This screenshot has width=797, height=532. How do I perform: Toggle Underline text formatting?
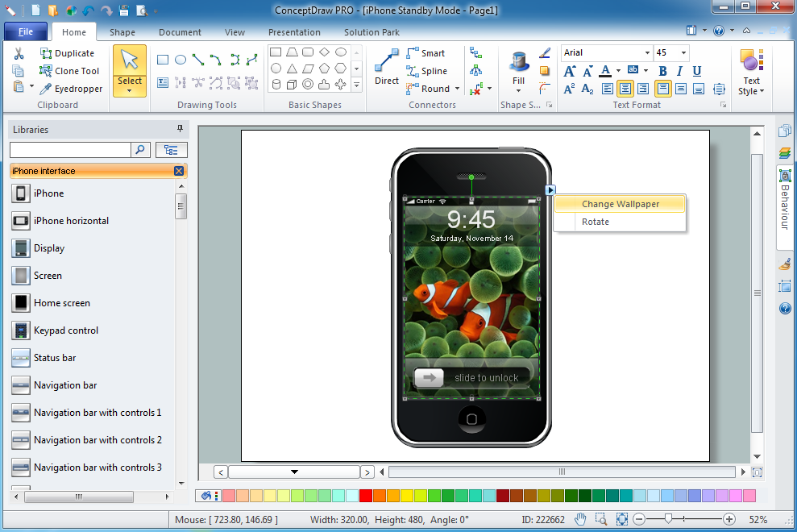(x=697, y=71)
